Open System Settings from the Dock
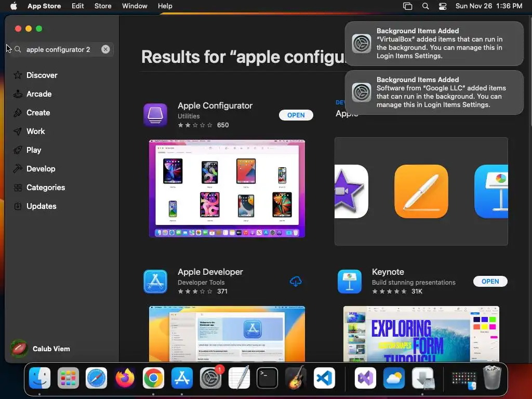This screenshot has height=399, width=532. click(x=210, y=378)
